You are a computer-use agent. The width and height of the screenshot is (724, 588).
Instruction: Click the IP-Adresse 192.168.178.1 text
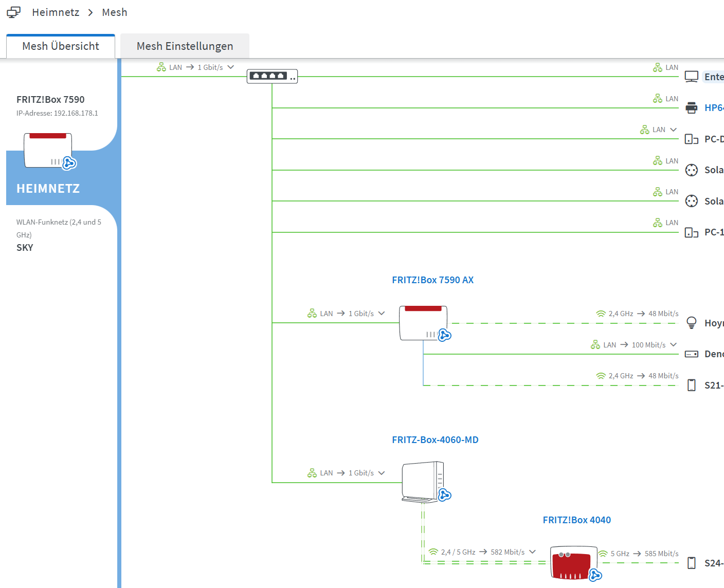pos(57,113)
